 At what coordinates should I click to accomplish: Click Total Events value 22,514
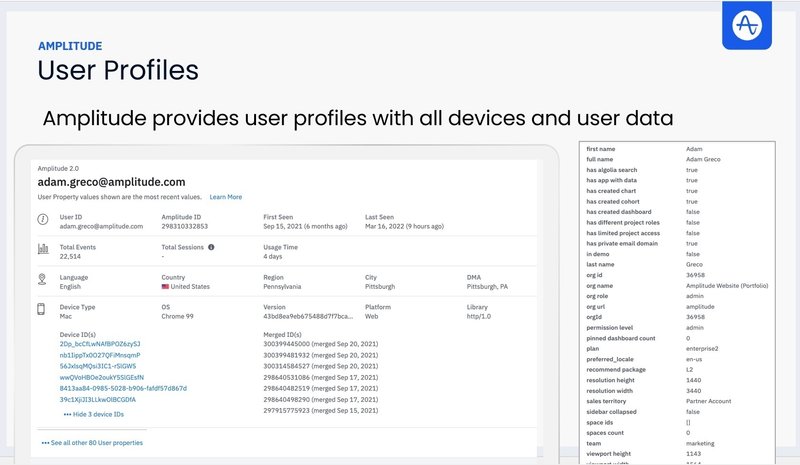pos(70,257)
